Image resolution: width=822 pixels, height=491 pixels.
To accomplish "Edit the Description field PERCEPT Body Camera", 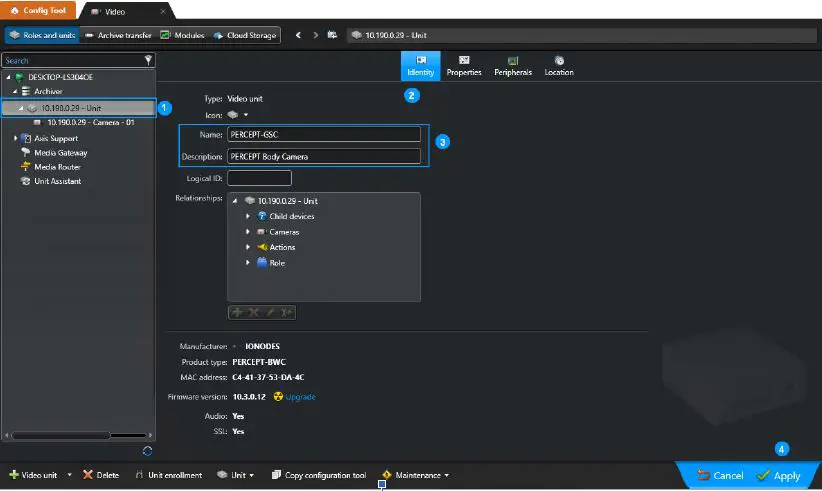I will point(323,157).
